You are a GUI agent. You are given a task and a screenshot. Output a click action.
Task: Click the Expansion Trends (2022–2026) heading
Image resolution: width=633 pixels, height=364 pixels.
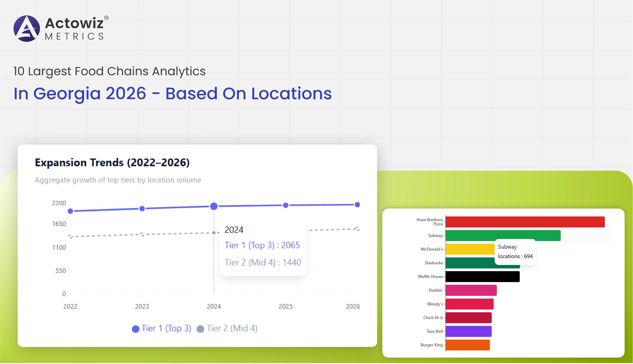click(x=112, y=163)
